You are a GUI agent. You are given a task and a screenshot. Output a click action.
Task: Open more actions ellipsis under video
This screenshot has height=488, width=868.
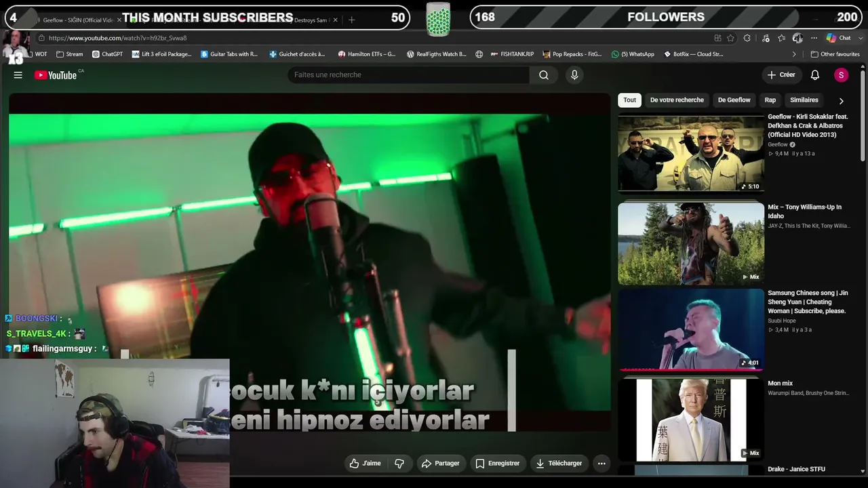point(601,464)
